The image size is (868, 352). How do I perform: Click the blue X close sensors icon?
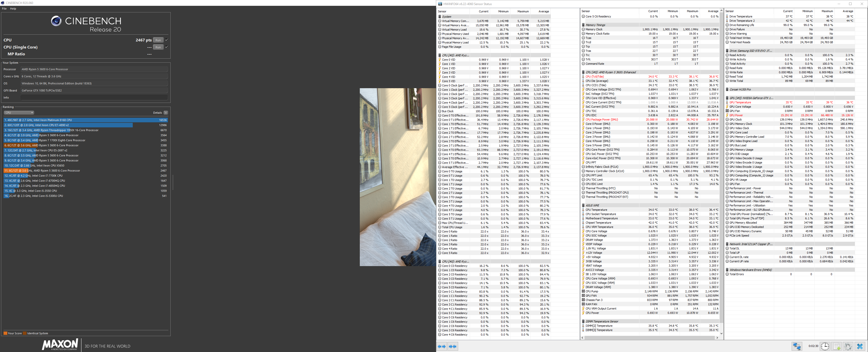[x=860, y=346]
